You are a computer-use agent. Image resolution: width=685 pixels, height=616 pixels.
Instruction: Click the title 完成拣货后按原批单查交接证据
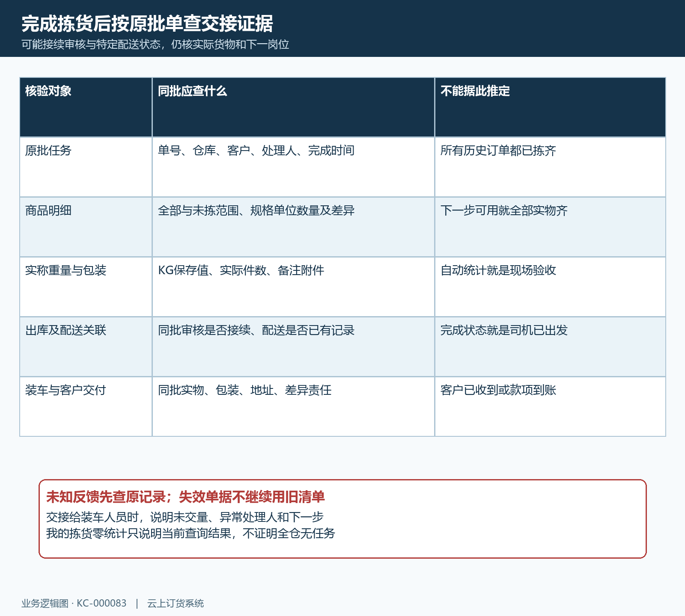pyautogui.click(x=147, y=24)
